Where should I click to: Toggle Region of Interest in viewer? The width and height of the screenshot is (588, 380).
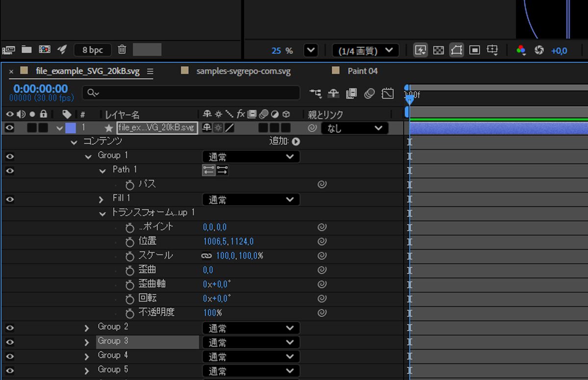coord(474,50)
